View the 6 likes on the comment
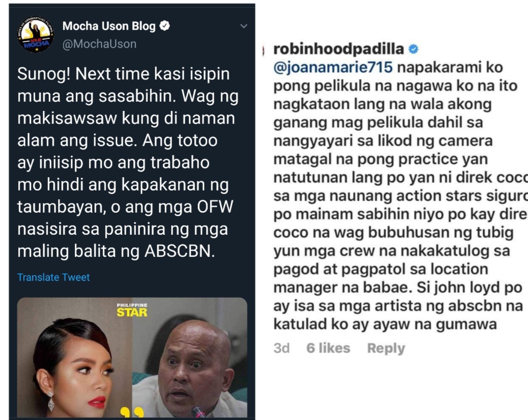This screenshot has height=420, width=528. click(328, 348)
